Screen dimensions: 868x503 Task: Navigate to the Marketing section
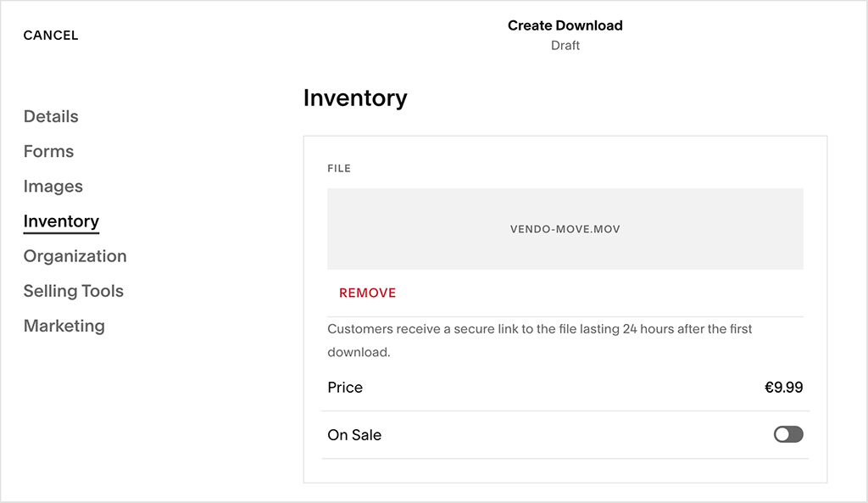[64, 326]
